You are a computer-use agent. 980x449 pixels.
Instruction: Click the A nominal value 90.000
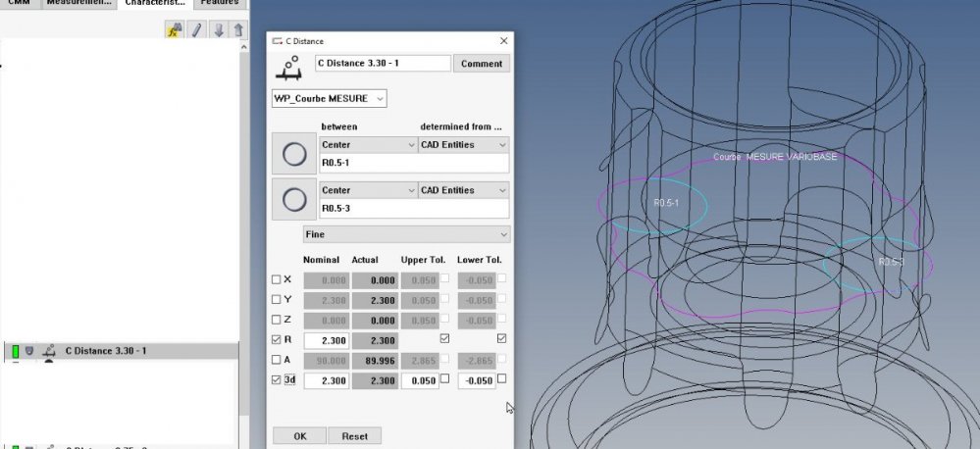327,361
